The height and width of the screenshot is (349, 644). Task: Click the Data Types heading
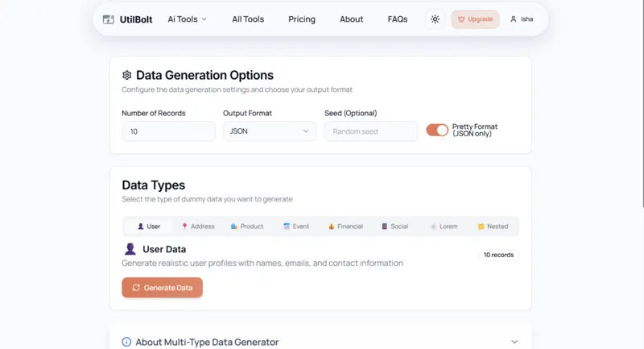[154, 185]
